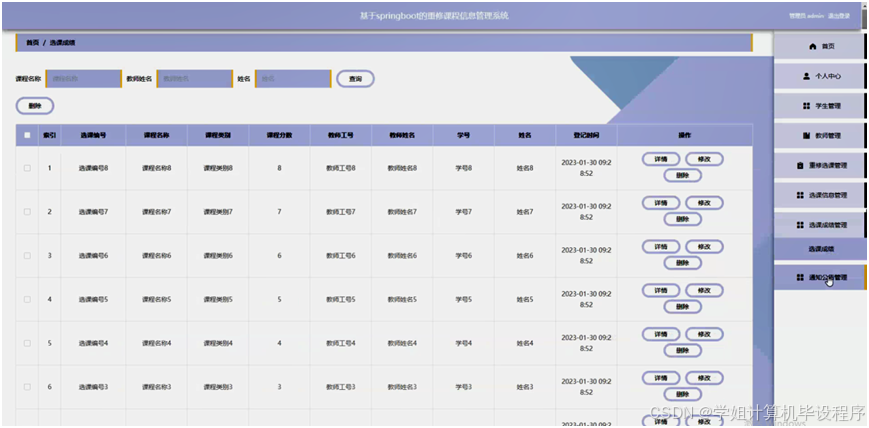Screen dimensions: 869x428
Task: Click the cell 教师工号6
Action: [x=340, y=256]
